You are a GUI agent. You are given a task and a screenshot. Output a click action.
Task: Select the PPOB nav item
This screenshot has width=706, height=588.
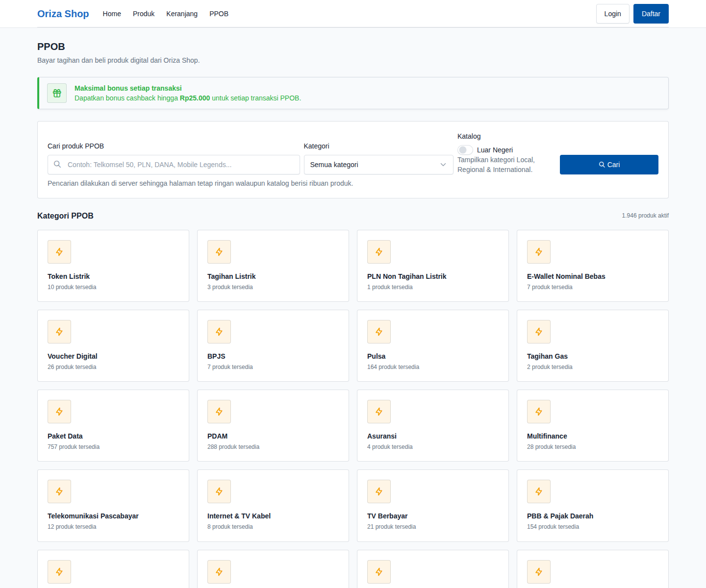click(219, 14)
